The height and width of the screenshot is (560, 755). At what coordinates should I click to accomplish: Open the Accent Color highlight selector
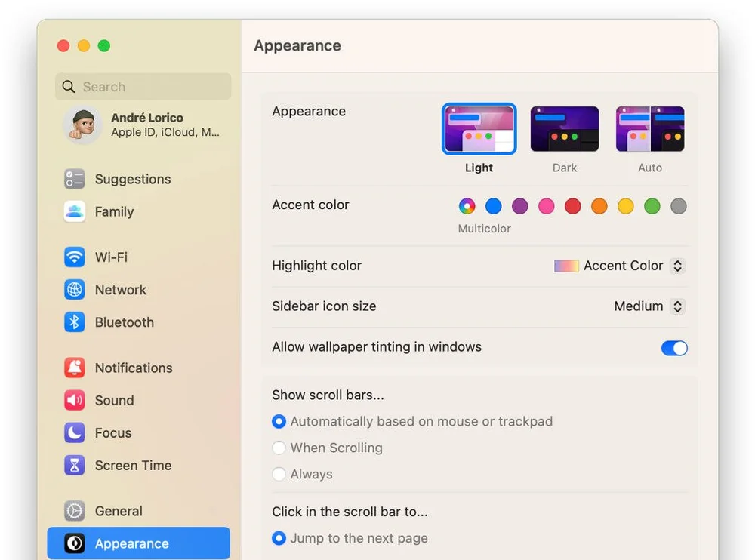pos(619,266)
